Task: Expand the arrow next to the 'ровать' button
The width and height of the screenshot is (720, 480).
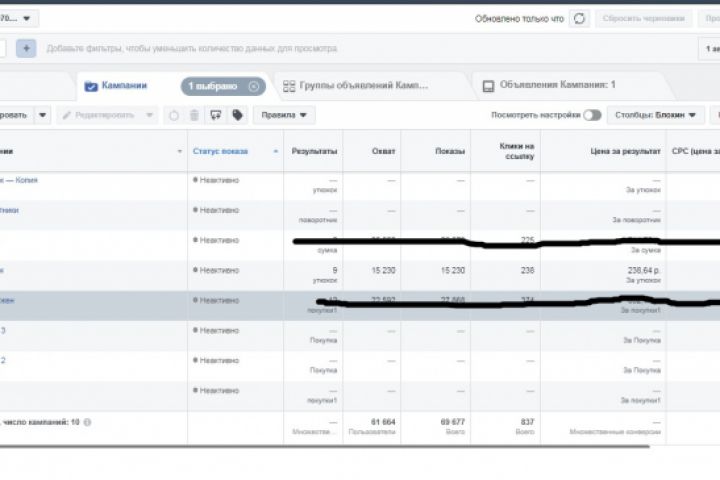Action: pyautogui.click(x=42, y=115)
